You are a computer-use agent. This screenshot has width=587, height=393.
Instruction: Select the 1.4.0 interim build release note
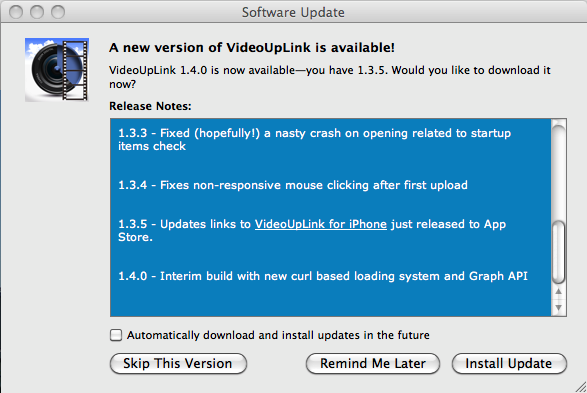coord(323,276)
